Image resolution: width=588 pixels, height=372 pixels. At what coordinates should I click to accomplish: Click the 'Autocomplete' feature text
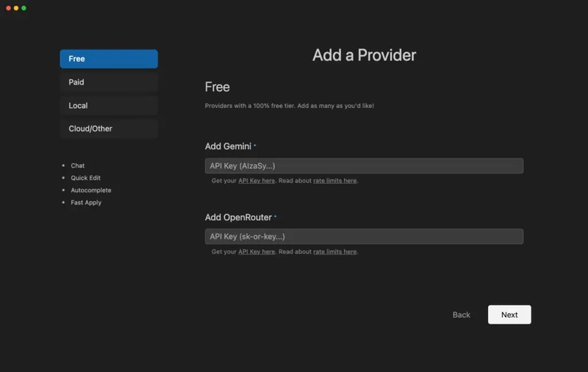(x=90, y=190)
